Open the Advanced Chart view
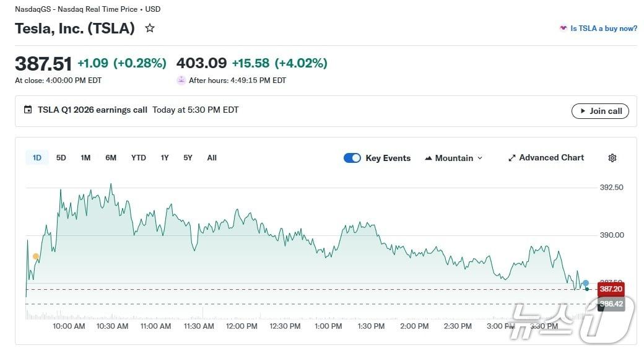 coord(546,158)
